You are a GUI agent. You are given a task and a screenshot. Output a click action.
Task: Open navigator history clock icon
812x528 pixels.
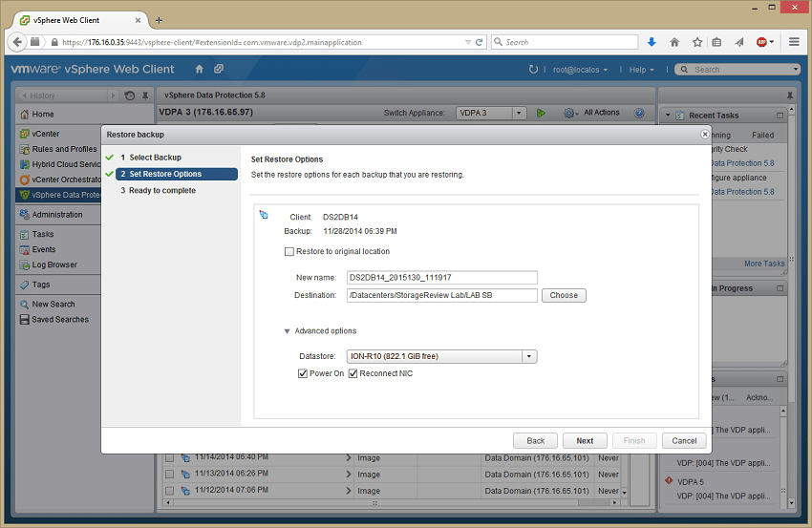(130, 95)
